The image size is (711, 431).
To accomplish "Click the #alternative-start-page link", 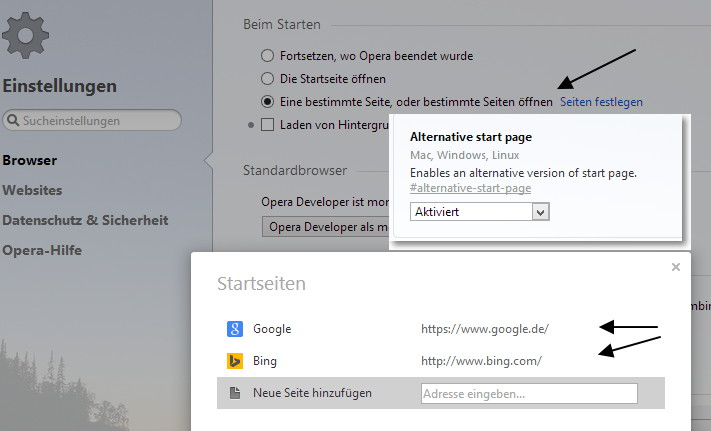I will [x=470, y=188].
